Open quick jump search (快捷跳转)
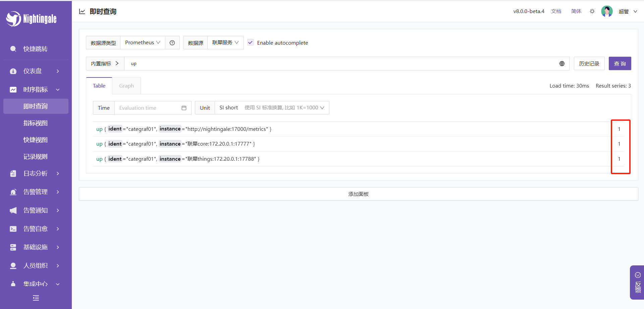 (x=35, y=49)
